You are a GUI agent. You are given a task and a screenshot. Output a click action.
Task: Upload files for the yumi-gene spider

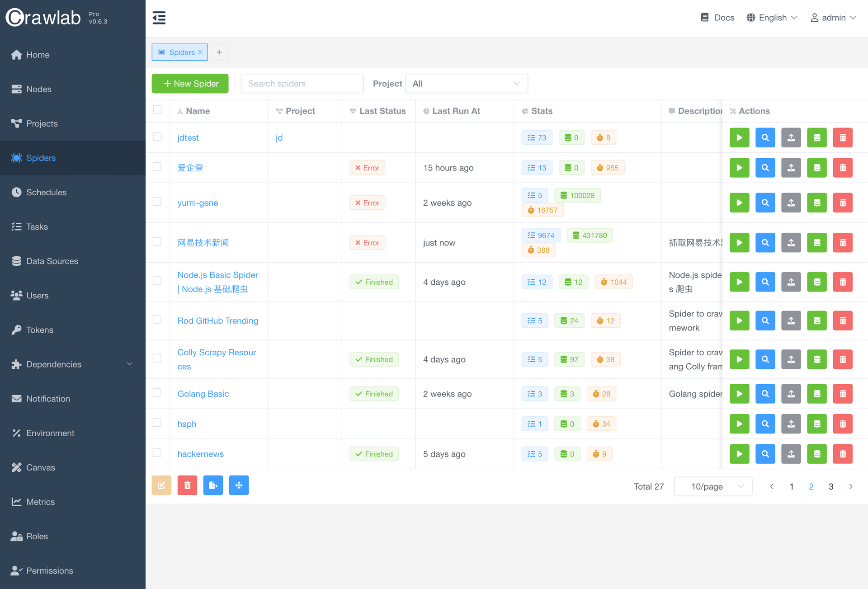791,203
